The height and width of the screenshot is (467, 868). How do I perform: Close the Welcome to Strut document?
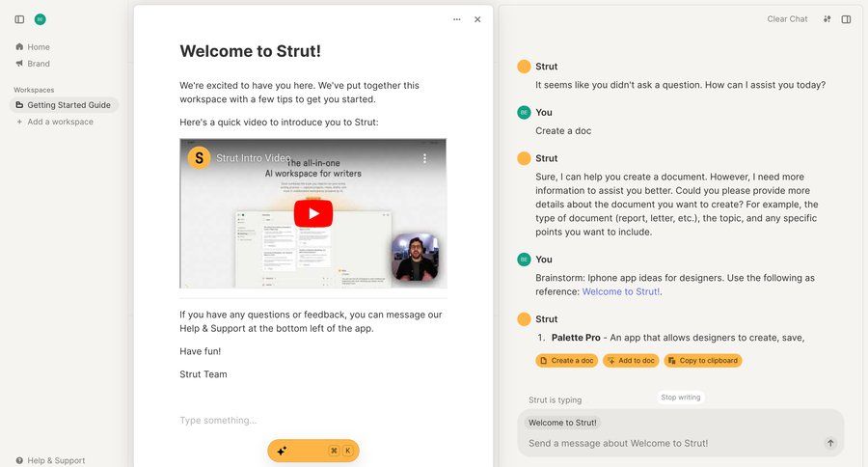[477, 19]
